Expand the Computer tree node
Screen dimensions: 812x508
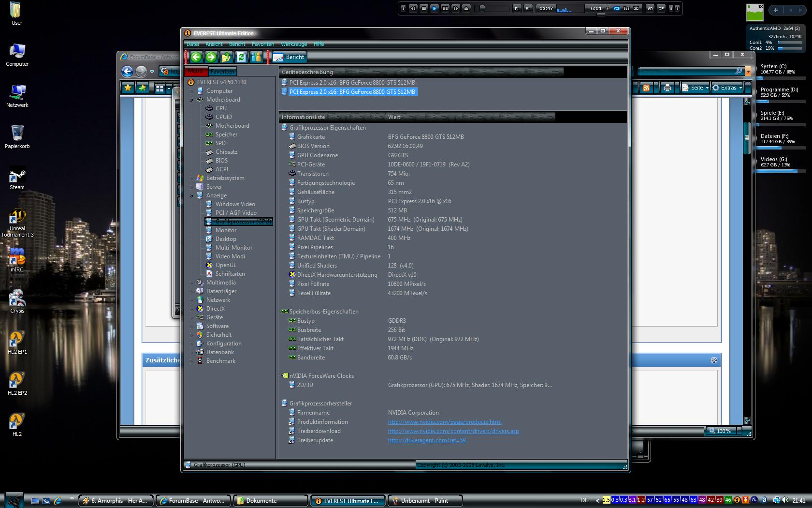click(192, 91)
